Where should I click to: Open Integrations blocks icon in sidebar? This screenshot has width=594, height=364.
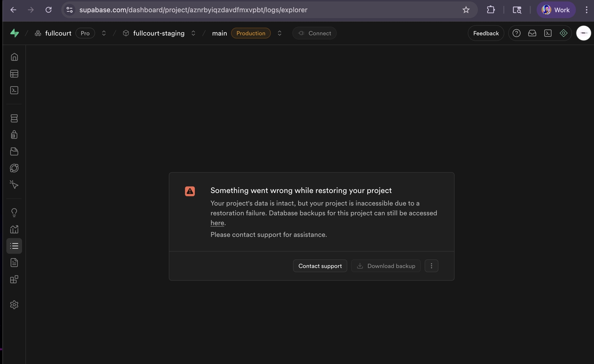coord(14,279)
